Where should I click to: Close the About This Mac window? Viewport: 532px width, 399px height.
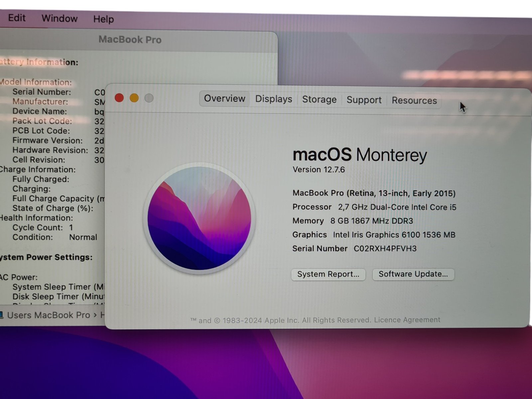pyautogui.click(x=119, y=98)
